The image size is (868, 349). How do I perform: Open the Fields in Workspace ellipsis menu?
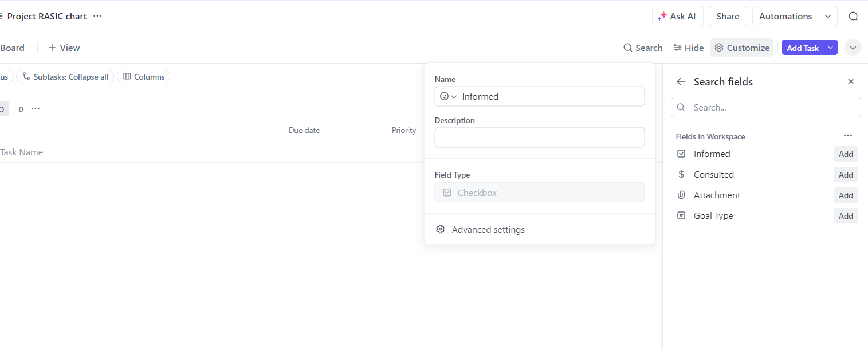(848, 136)
